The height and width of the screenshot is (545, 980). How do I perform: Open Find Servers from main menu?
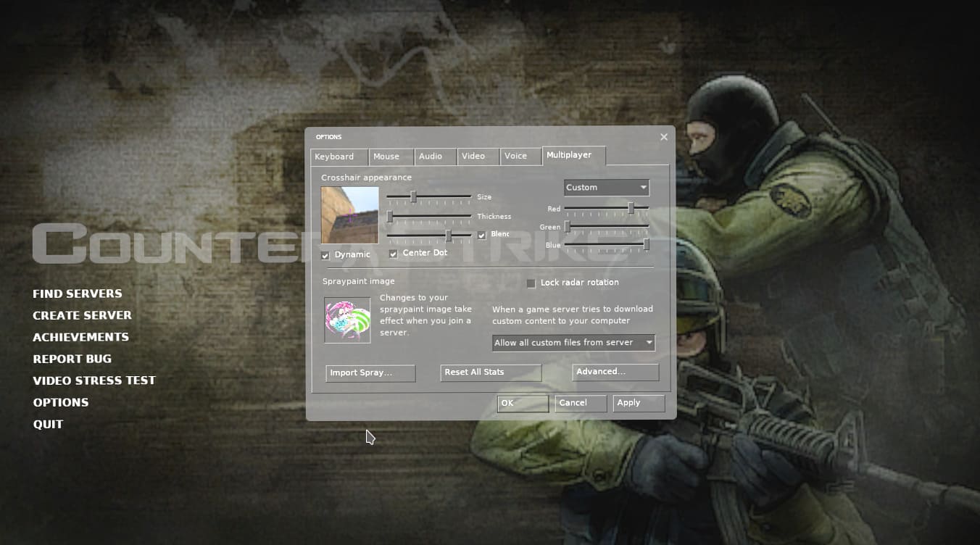coord(78,294)
